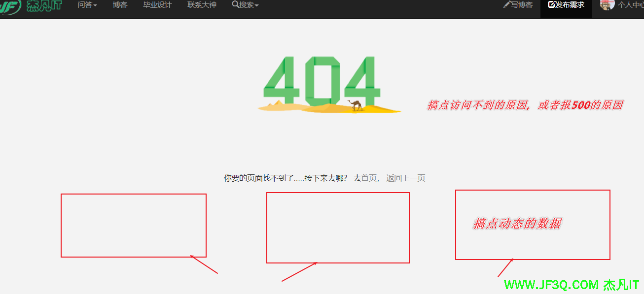Click the green 404 graphic
This screenshot has height=294, width=644.
[322, 80]
